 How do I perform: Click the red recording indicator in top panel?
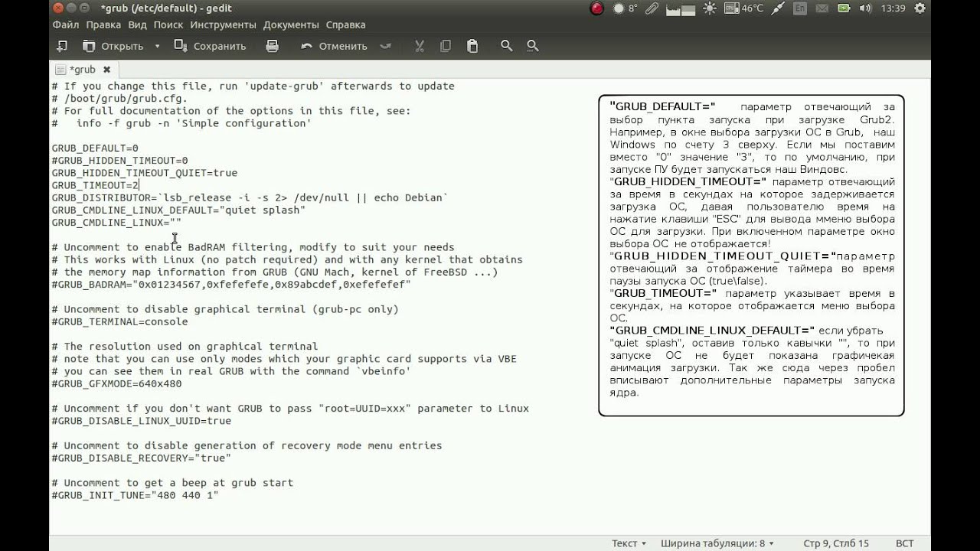pos(596,8)
